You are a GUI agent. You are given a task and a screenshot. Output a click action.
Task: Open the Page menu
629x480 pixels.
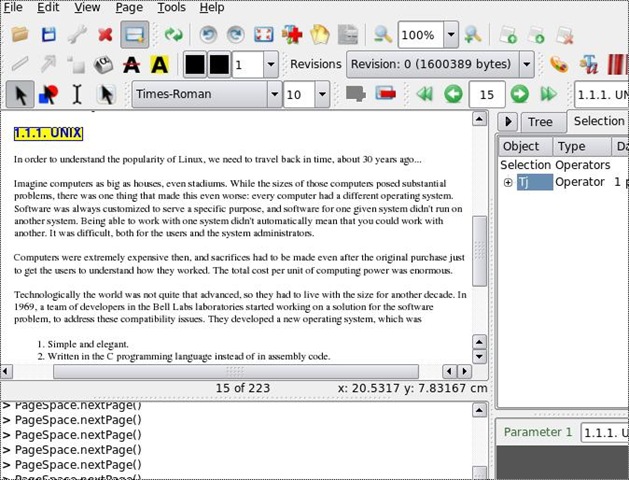pyautogui.click(x=129, y=7)
